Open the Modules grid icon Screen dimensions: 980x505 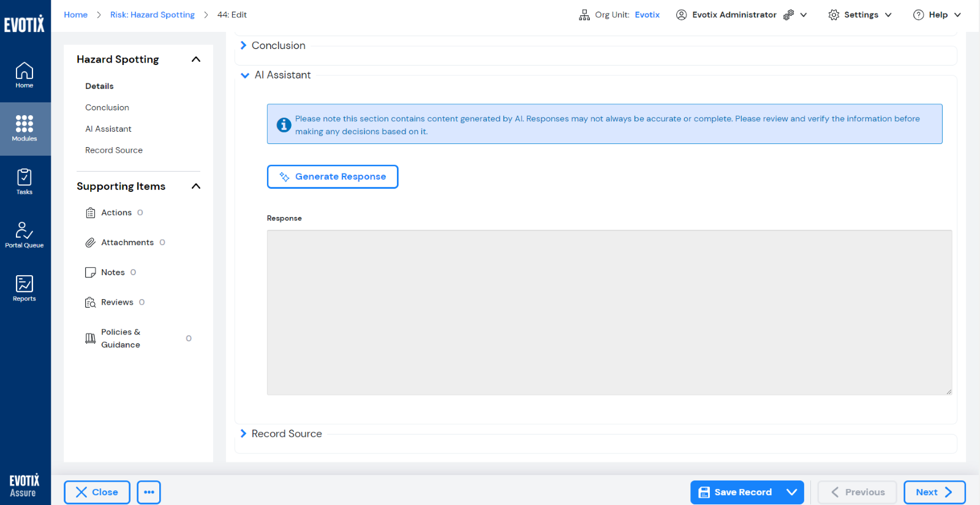pos(24,128)
